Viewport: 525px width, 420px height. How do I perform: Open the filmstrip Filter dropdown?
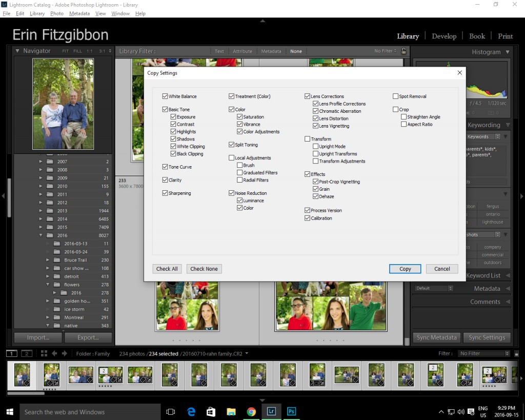pyautogui.click(x=484, y=353)
